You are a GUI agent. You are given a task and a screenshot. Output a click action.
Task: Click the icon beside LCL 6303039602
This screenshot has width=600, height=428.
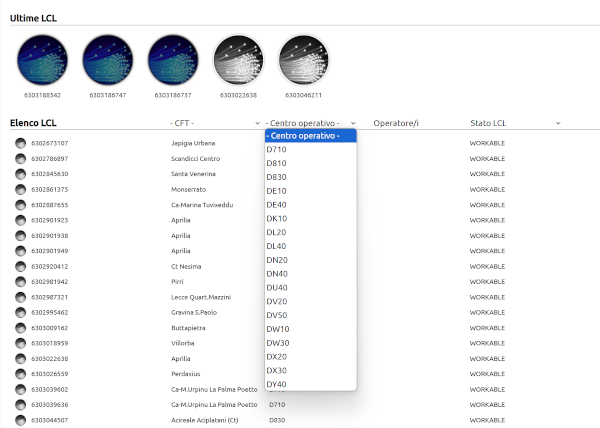[20, 389]
